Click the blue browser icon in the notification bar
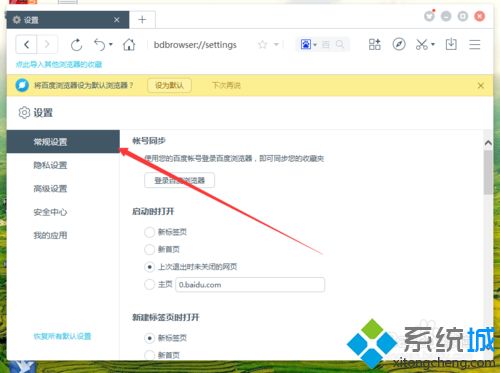500x373 pixels. [22, 85]
